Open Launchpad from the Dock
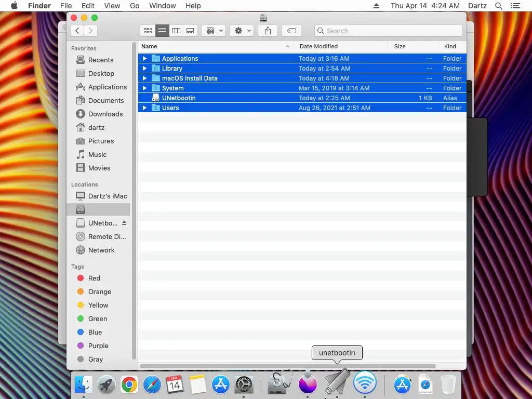Image resolution: width=532 pixels, height=399 pixels. 107,384
